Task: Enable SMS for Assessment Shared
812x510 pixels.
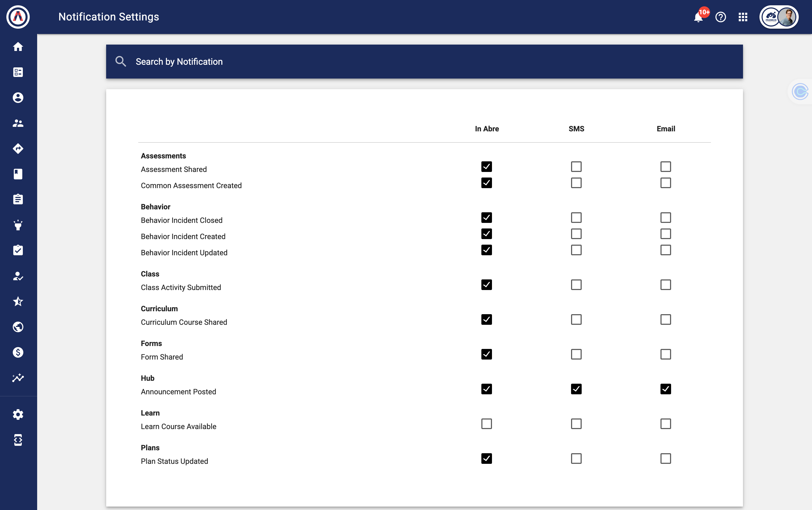Action: coord(576,167)
